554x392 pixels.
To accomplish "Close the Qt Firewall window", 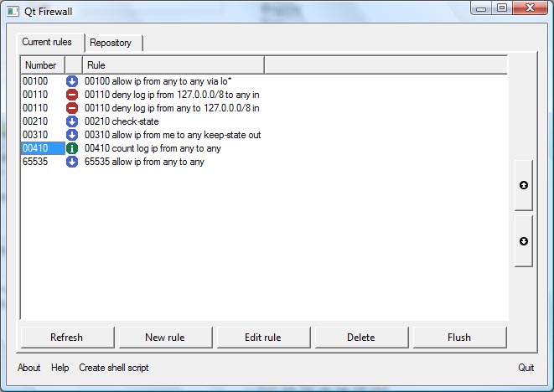I will tap(530, 8).
